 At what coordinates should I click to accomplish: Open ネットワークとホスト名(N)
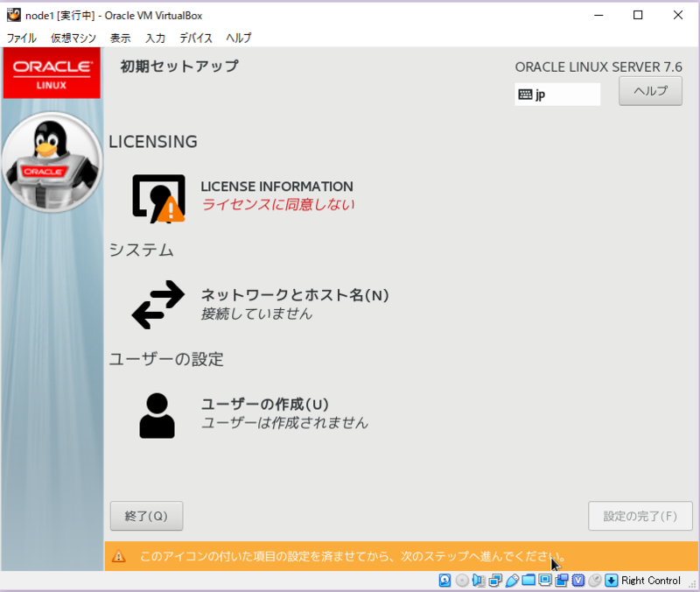point(295,295)
